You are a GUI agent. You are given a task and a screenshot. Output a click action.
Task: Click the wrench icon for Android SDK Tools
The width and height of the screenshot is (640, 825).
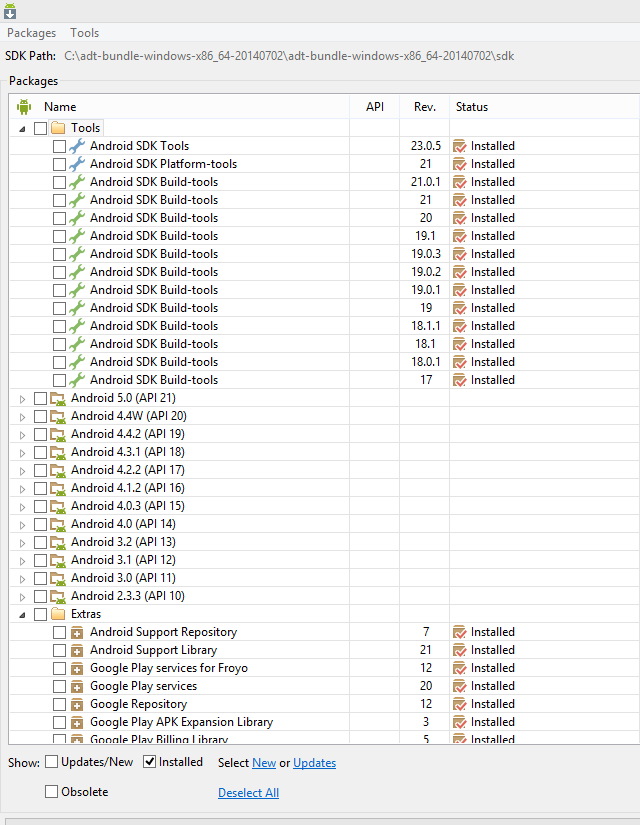[77, 146]
